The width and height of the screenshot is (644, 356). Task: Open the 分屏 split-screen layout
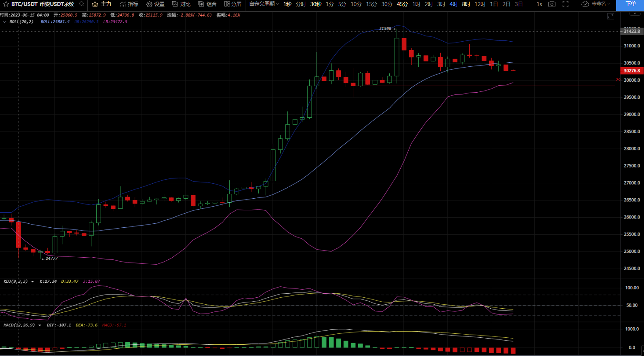[233, 4]
